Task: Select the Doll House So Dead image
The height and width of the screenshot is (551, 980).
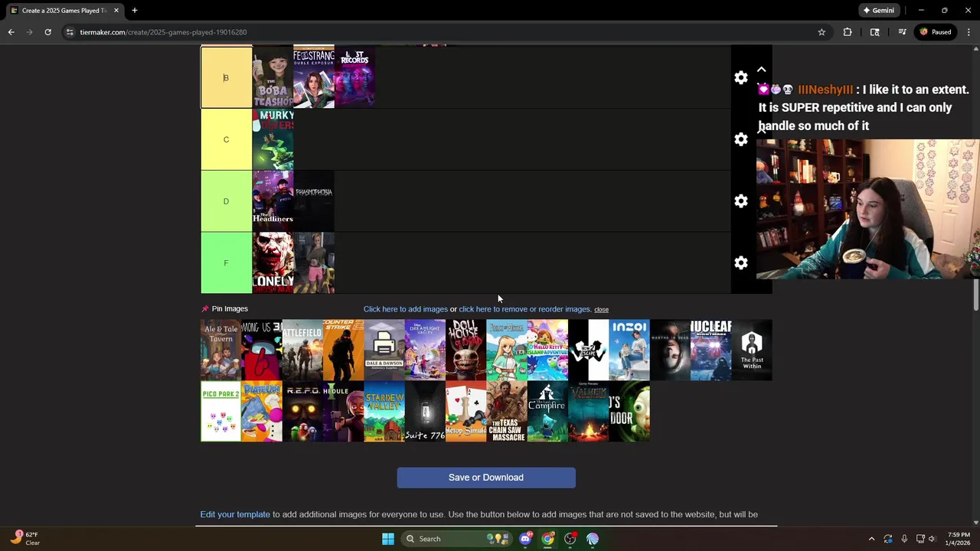Action: (x=465, y=350)
